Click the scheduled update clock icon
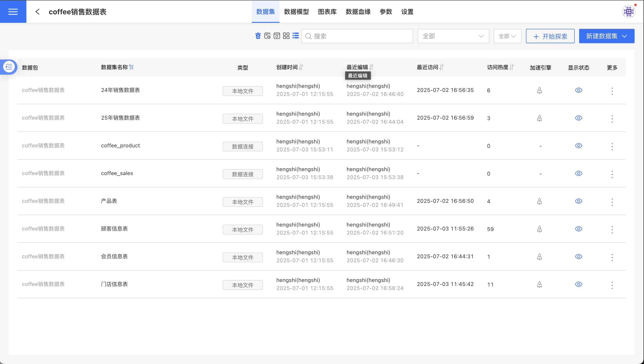Viewport: 644px width, 364px height. 267,36
